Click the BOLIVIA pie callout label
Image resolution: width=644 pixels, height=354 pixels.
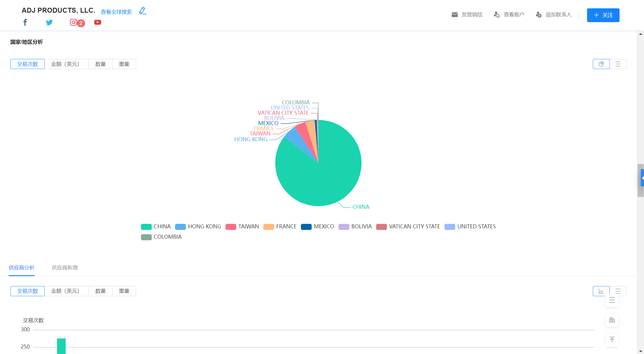(274, 118)
